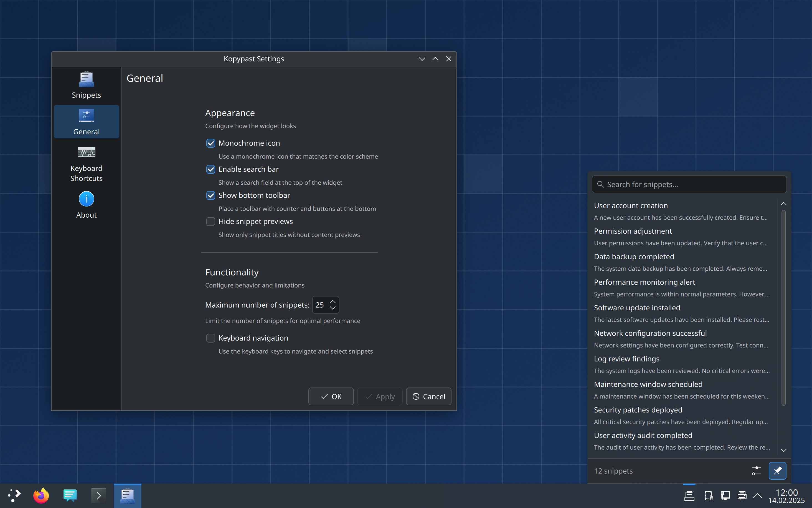Open the network tray icon

click(725, 496)
